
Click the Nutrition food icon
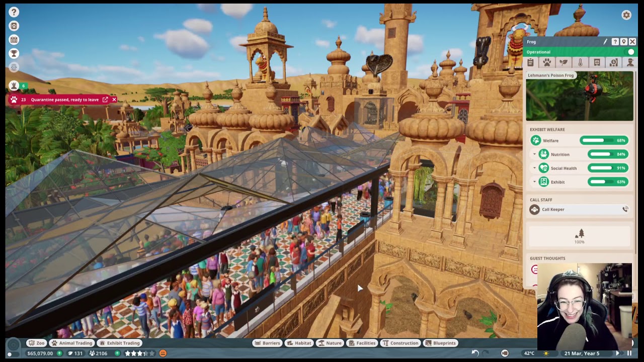click(543, 154)
